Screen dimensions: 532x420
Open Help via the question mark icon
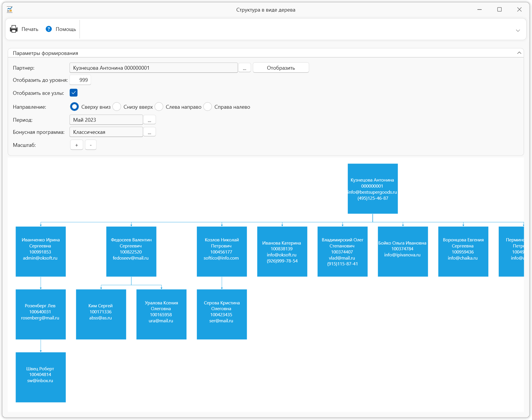point(49,29)
